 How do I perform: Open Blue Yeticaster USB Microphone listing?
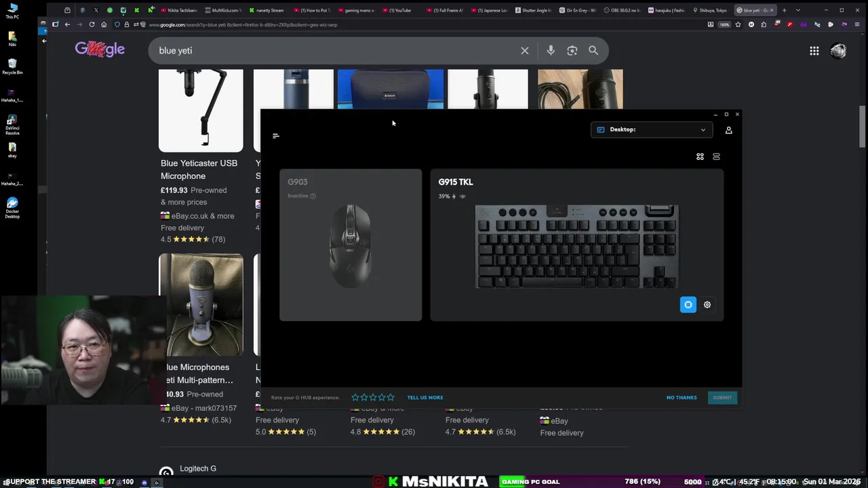click(x=199, y=169)
